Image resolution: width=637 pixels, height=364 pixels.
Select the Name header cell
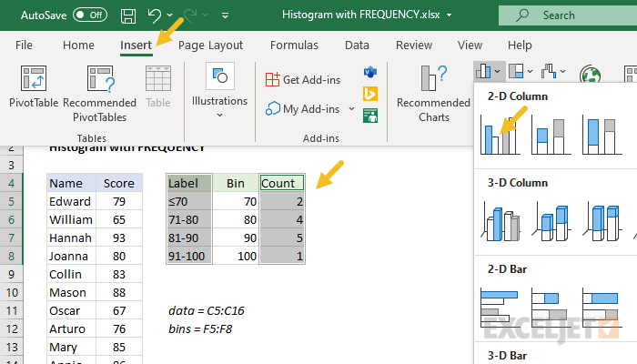point(72,183)
